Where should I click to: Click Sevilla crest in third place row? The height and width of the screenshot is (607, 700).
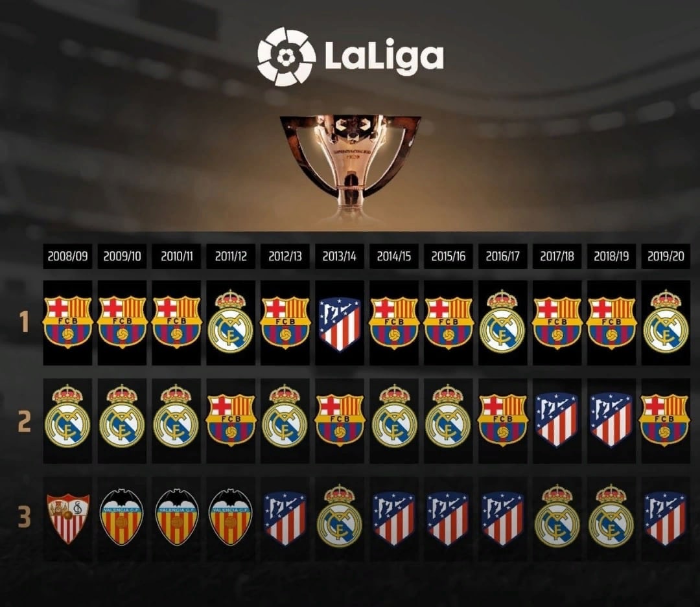click(68, 519)
